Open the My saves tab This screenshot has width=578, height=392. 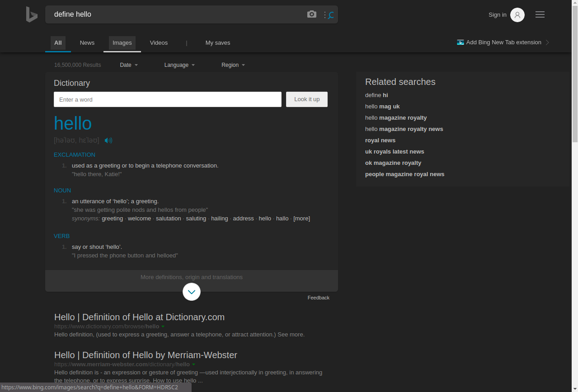tap(218, 42)
